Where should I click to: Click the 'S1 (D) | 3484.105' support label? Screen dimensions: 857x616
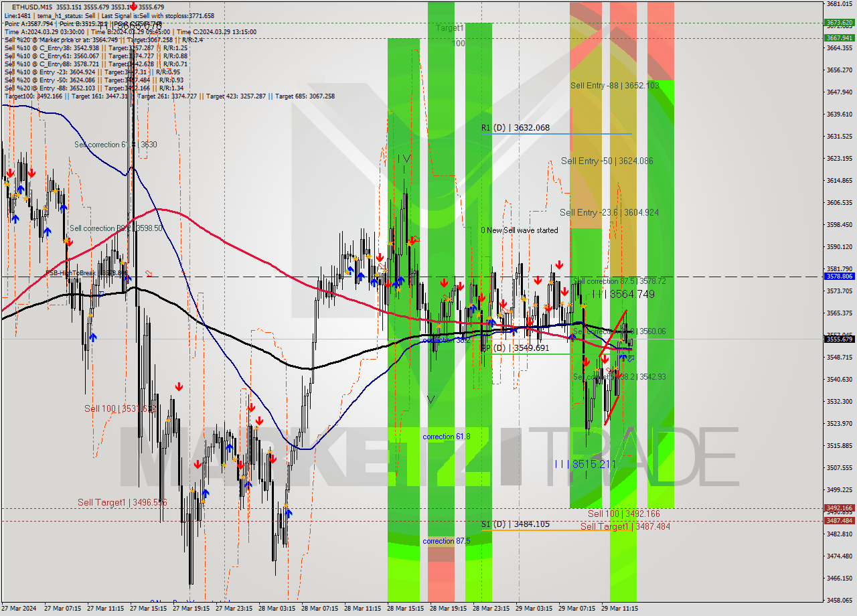(x=516, y=524)
